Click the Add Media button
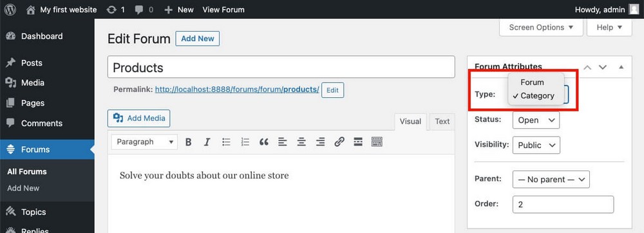Viewport: 644px width, 233px height. 139,118
